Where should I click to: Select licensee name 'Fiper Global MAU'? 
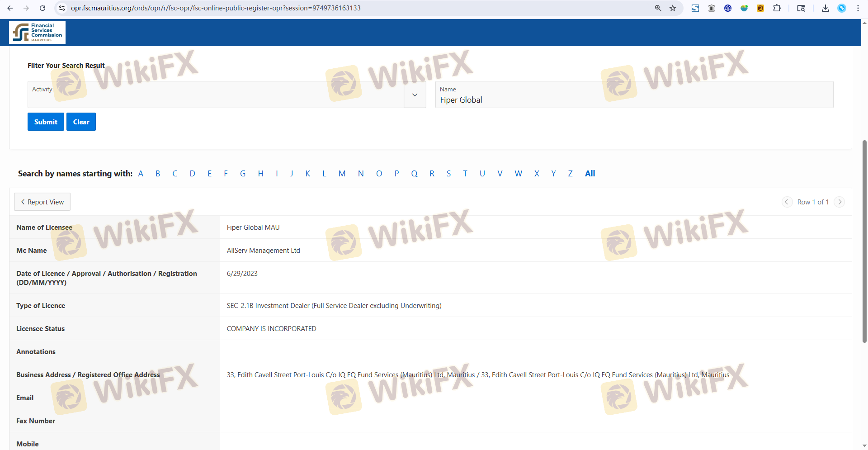(253, 227)
